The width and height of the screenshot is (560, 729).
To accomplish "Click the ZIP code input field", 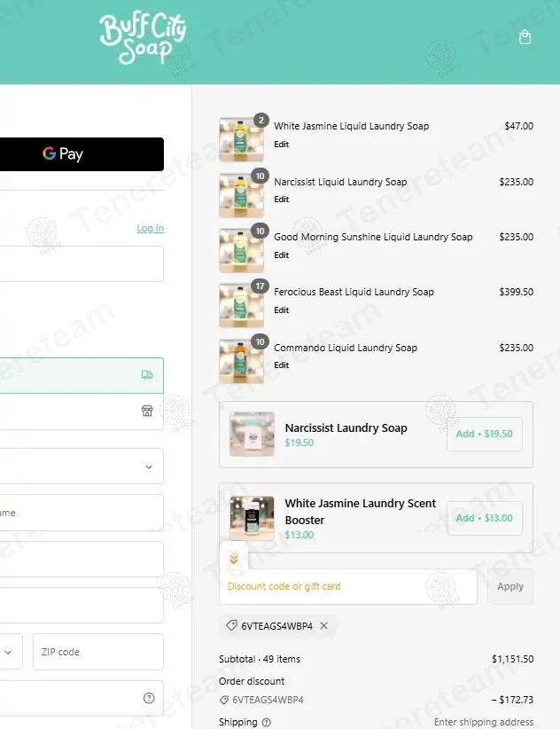I will [98, 652].
